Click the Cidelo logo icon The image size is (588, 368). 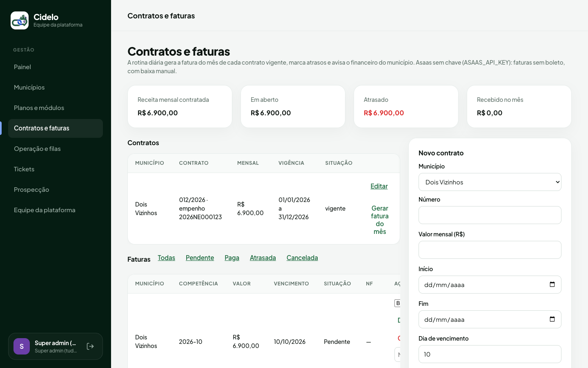pyautogui.click(x=20, y=20)
